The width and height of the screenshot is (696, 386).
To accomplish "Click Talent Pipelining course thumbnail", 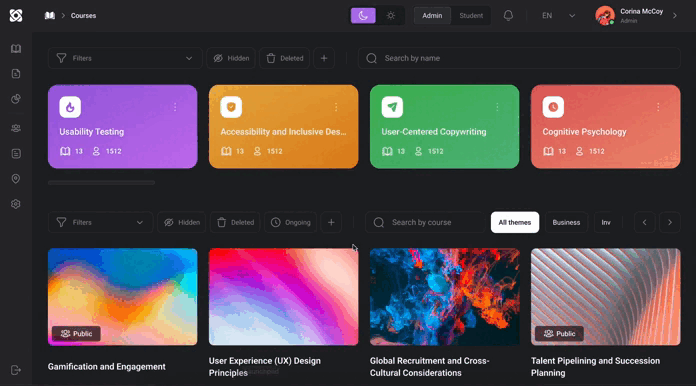I will click(605, 297).
